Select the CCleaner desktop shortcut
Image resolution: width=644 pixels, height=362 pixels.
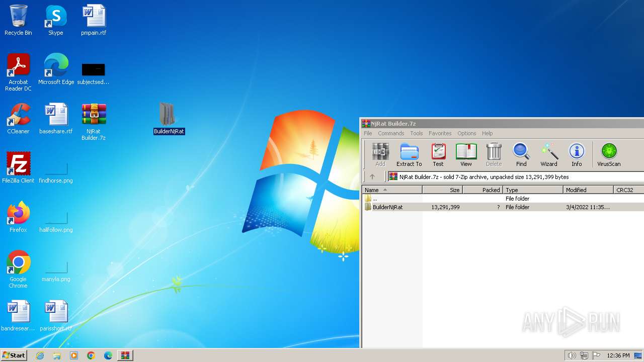click(x=18, y=118)
